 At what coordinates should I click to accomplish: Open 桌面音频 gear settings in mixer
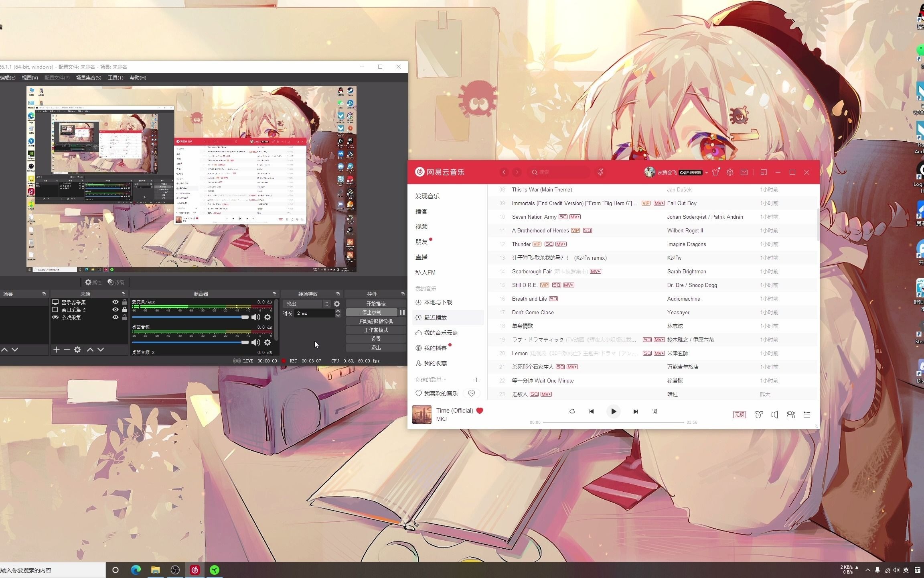coord(267,342)
